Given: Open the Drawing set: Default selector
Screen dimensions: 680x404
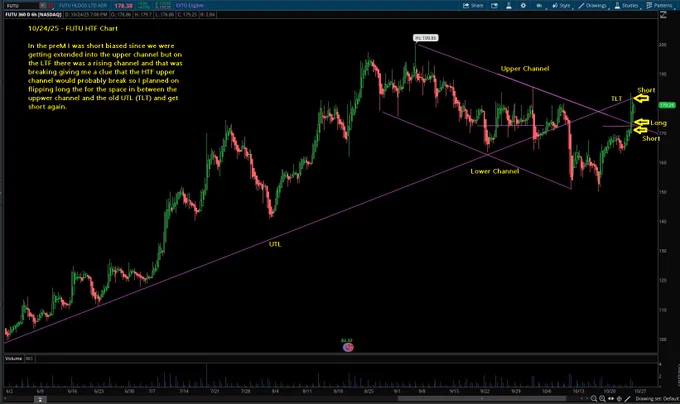Looking at the screenshot, I should (x=657, y=399).
